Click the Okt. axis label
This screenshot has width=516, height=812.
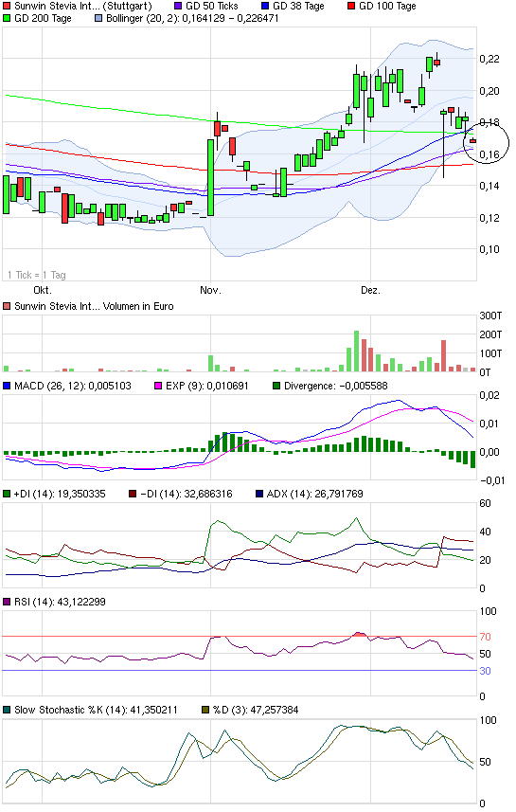pyautogui.click(x=43, y=290)
